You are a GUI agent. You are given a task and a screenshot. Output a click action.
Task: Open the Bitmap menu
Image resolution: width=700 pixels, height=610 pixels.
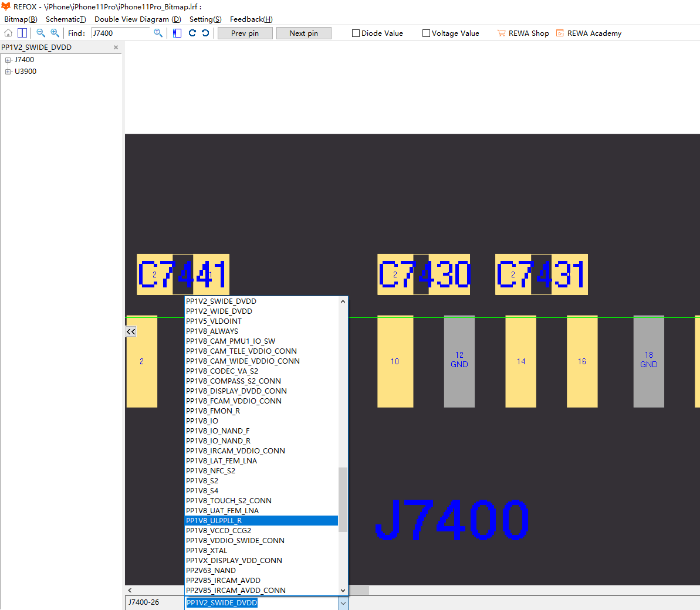click(21, 19)
